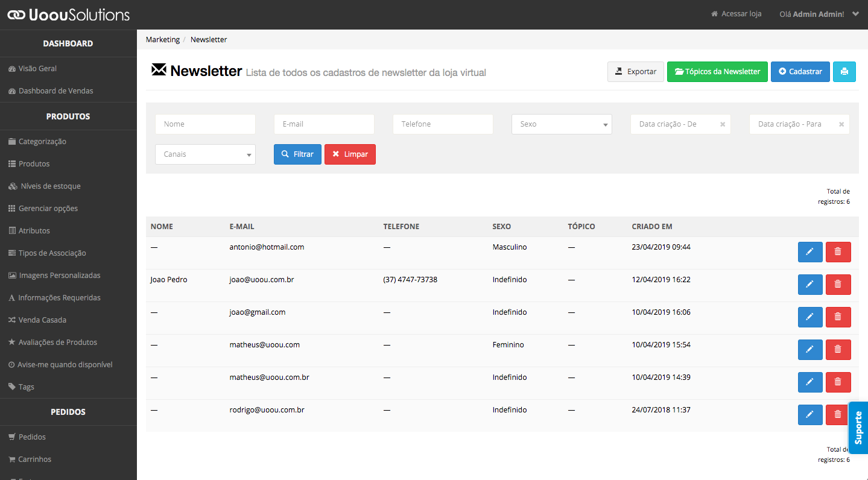Click the 'Data criação - Para' date field
Viewport: 868px width, 480px height.
click(799, 124)
